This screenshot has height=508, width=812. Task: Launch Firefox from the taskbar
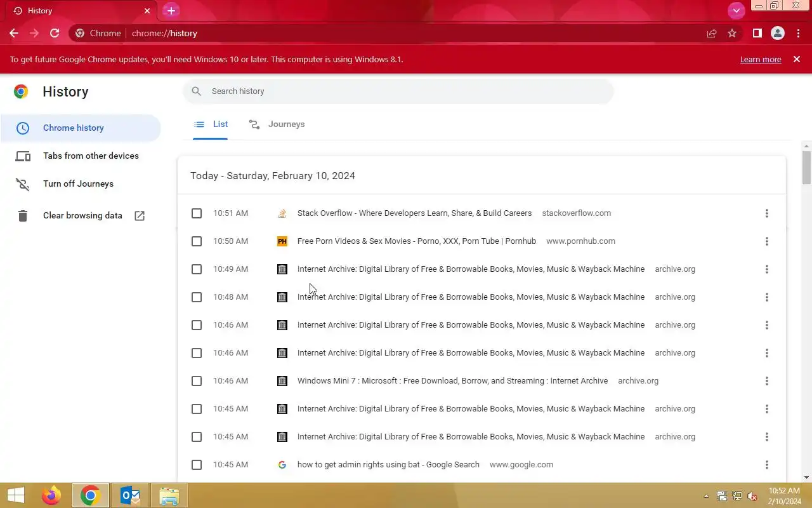coord(51,495)
